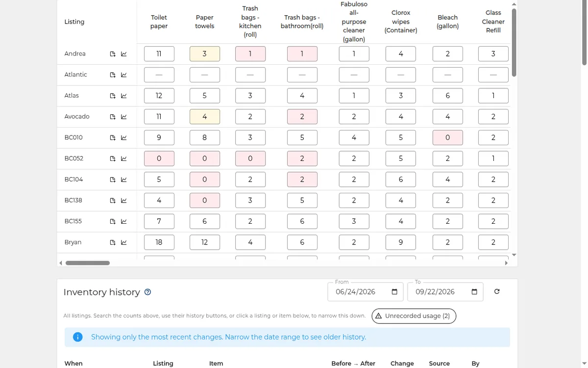Edit Bryan's Paper towels count 12
The width and height of the screenshot is (588, 368).
[x=205, y=242]
